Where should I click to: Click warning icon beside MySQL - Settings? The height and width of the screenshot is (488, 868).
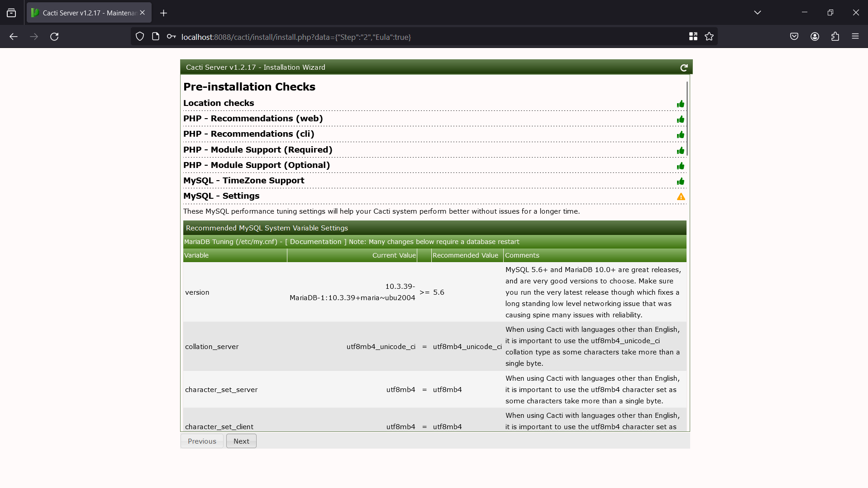tap(681, 196)
